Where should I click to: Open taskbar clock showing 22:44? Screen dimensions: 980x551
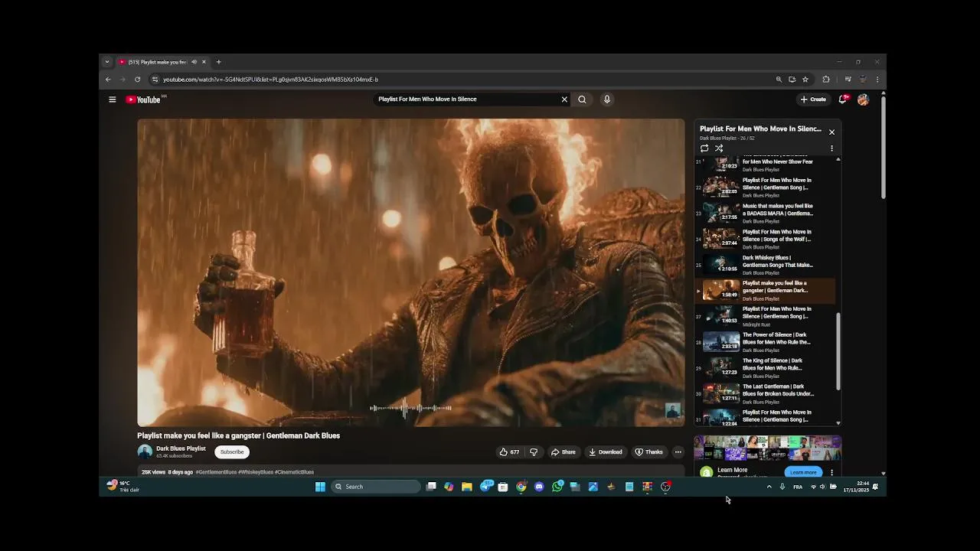[x=856, y=487]
